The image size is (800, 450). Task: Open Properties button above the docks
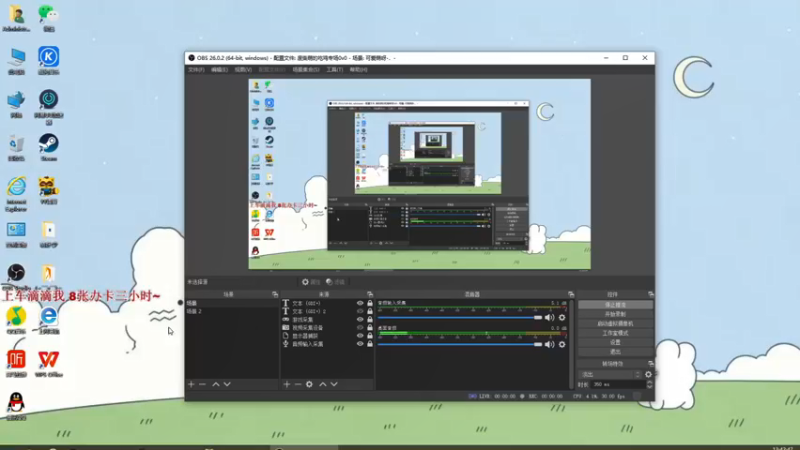(x=310, y=282)
